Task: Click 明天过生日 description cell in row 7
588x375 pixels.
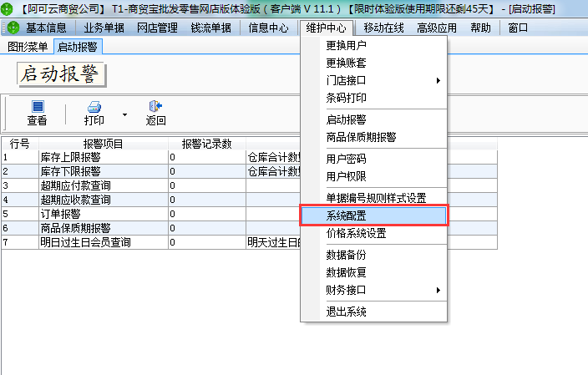Action: click(273, 242)
